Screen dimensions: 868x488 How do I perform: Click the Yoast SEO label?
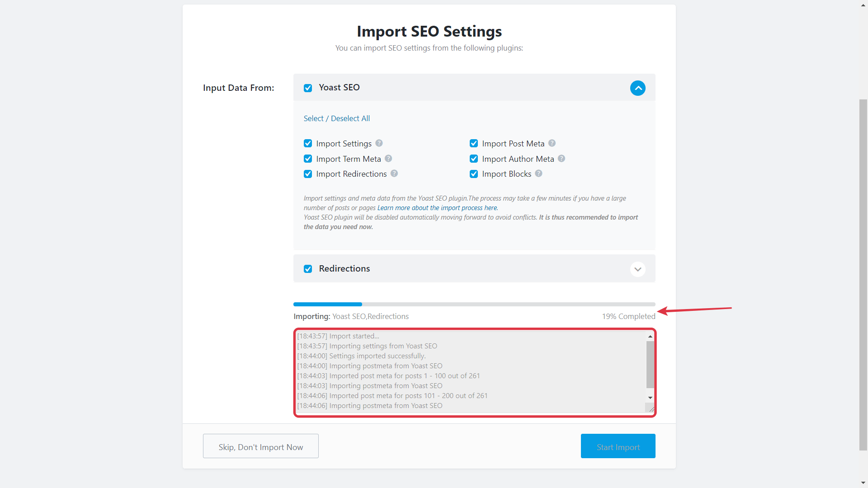[339, 88]
